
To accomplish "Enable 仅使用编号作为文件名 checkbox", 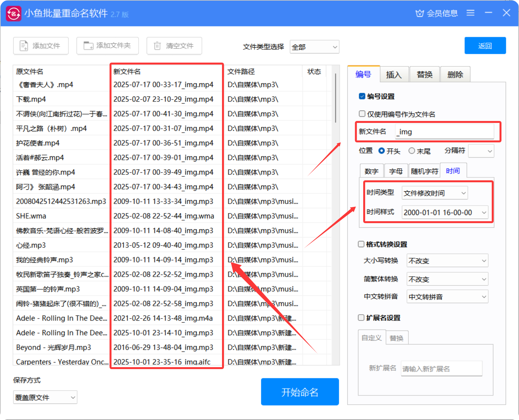I will 362,114.
